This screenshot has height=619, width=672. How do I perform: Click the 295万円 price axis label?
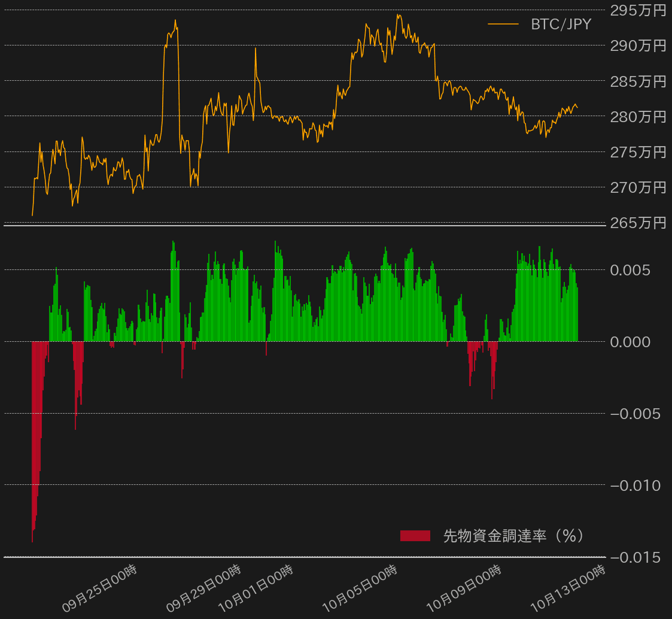coord(638,10)
